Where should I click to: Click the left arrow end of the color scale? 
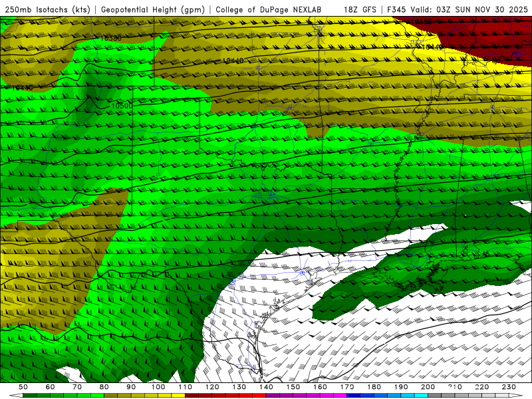[16, 396]
